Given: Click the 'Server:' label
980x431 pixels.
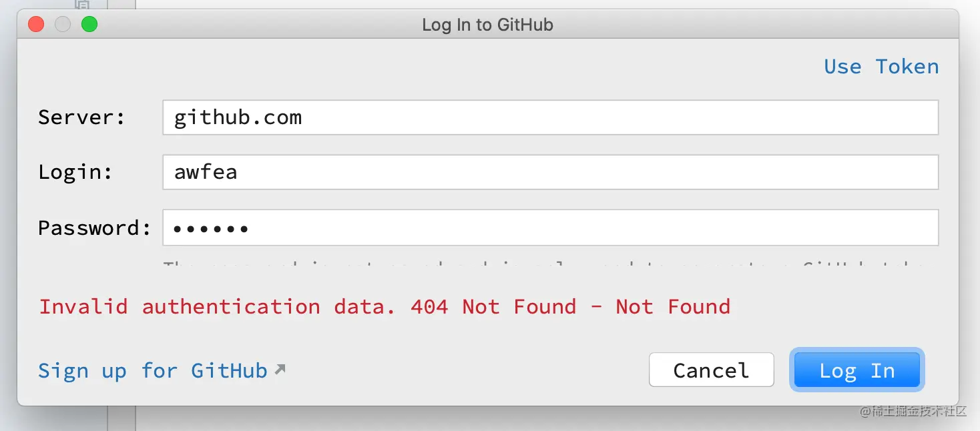Looking at the screenshot, I should 81,117.
